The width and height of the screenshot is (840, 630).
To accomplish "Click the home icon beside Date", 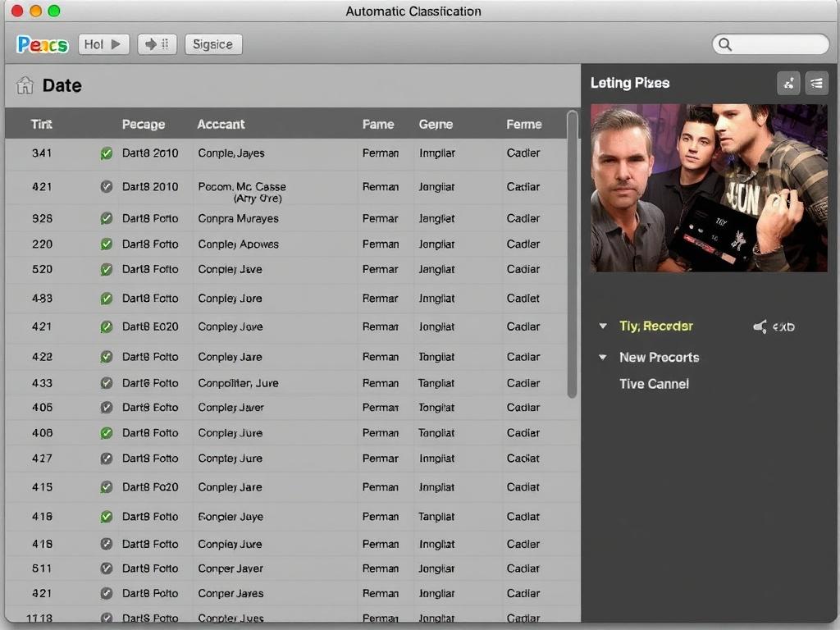I will coord(25,85).
